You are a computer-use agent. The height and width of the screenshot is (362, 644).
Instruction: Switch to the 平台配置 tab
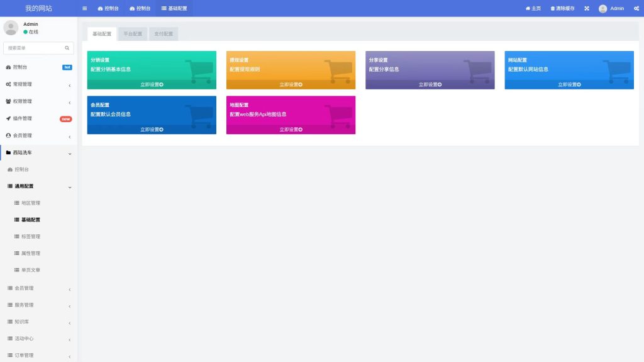pyautogui.click(x=133, y=34)
